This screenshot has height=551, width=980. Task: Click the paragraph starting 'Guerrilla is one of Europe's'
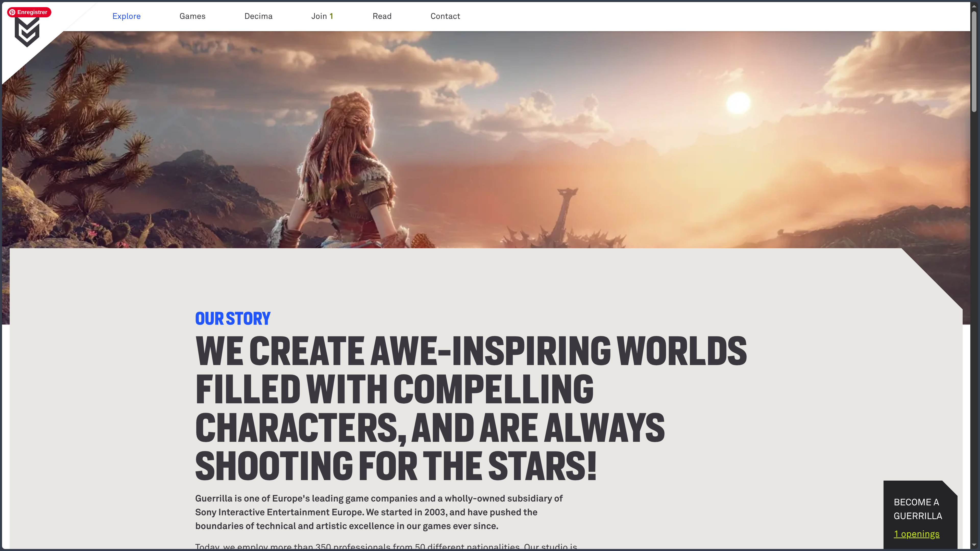coord(379,512)
